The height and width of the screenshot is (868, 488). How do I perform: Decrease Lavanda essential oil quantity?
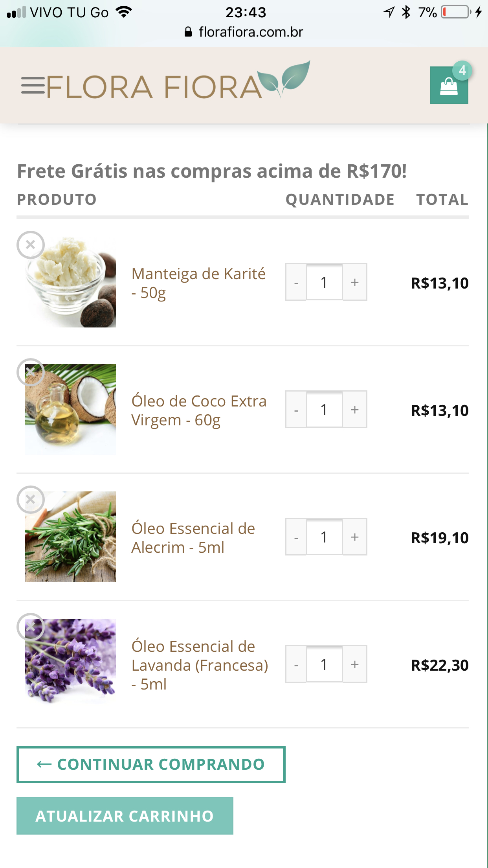click(x=296, y=664)
